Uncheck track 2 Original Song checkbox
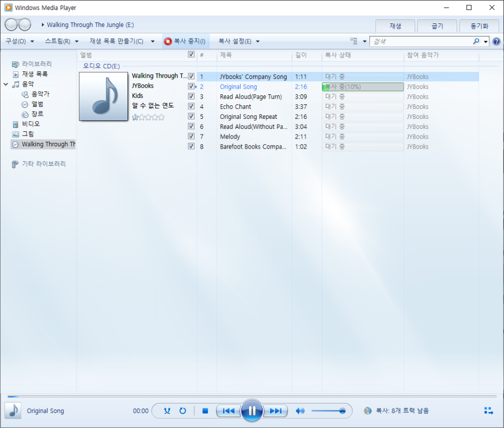 click(x=191, y=87)
